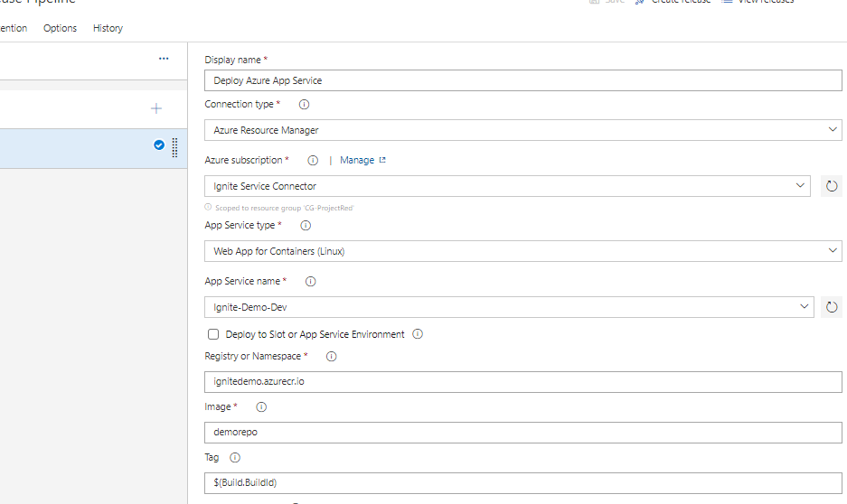Expand the Connection type dropdown
Screen dimensions: 847x504
pos(833,129)
